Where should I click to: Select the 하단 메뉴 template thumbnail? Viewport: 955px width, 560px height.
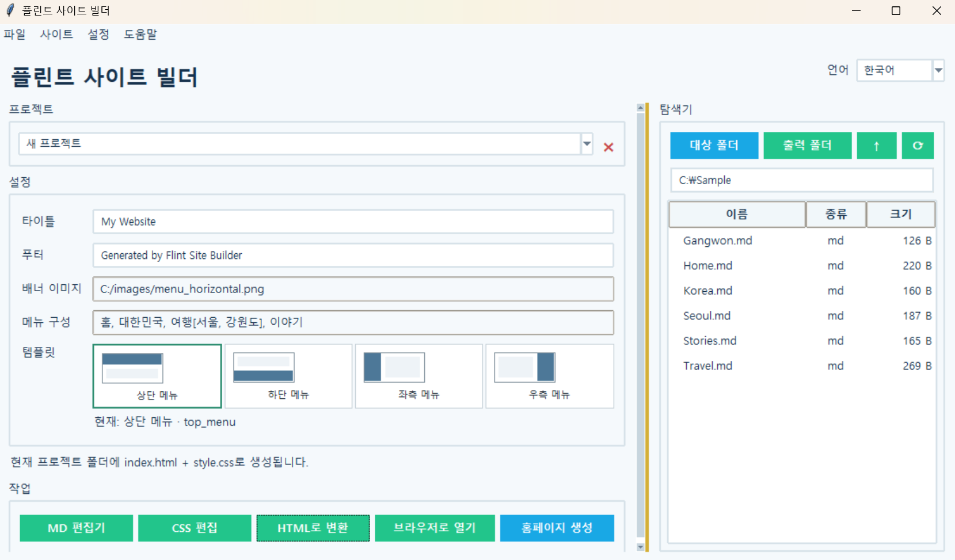point(288,376)
